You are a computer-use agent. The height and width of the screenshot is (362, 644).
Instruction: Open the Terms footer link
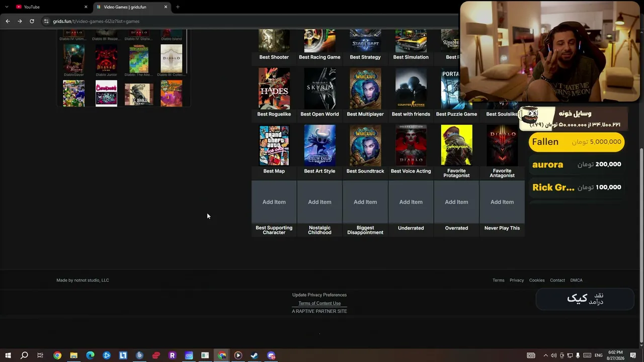(498, 281)
